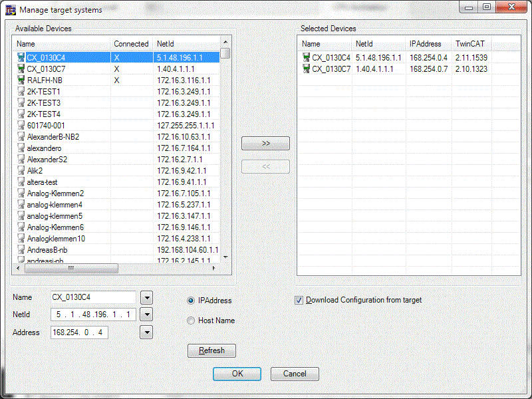Select the IPAddress radio button

point(191,301)
